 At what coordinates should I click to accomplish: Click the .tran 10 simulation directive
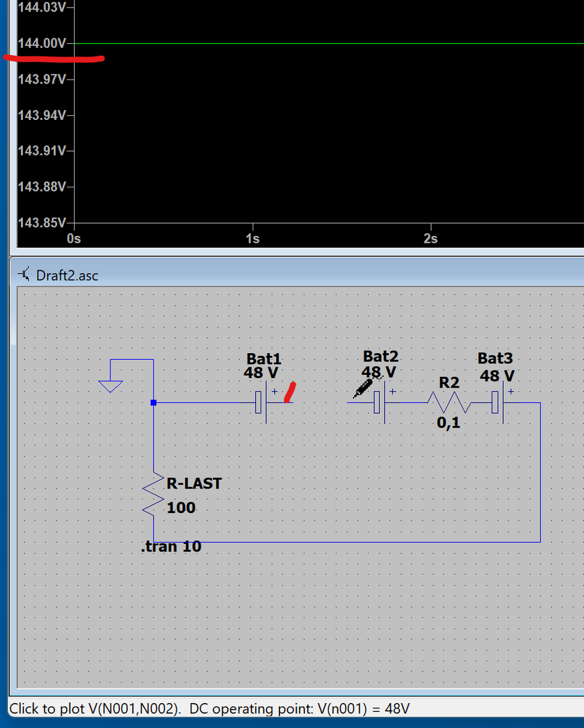[171, 547]
